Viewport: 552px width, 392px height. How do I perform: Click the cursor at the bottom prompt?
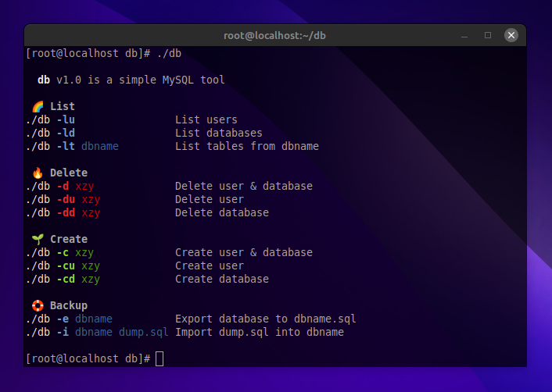160,358
